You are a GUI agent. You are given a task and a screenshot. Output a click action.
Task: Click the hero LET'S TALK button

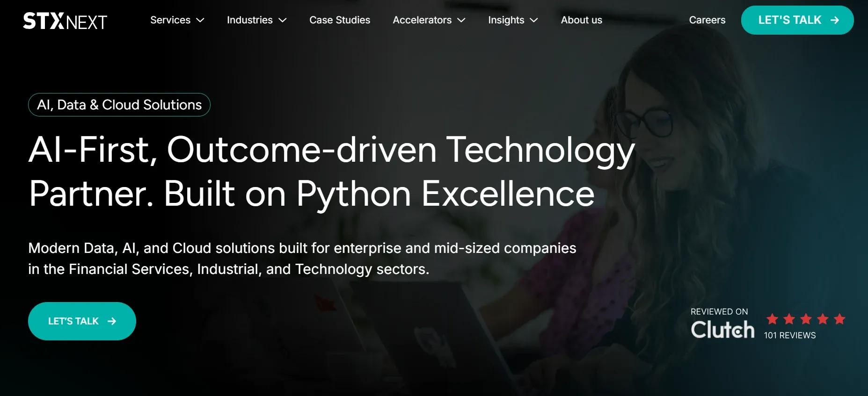click(x=82, y=321)
